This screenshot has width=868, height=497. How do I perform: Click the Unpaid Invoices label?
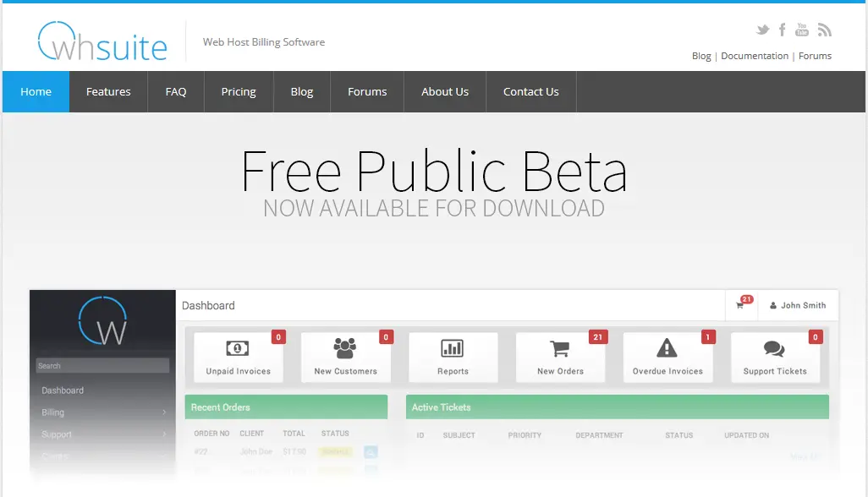click(x=238, y=372)
